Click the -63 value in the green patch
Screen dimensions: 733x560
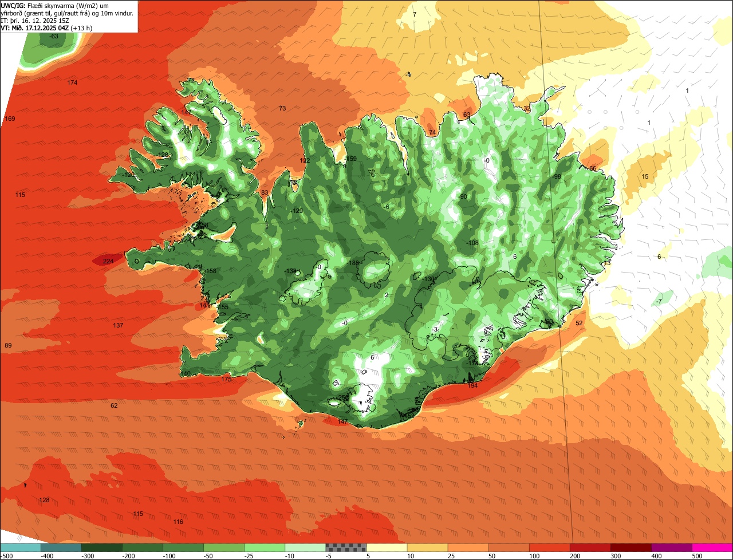[53, 36]
